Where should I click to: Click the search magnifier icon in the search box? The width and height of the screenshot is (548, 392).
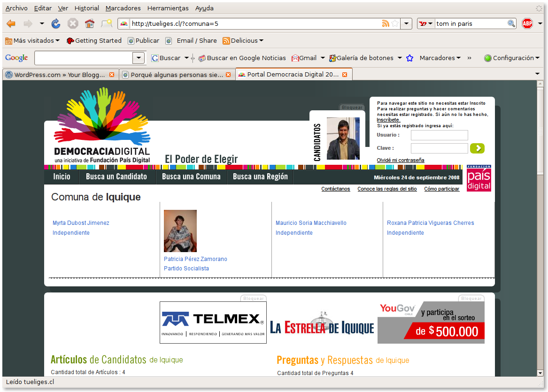coord(511,23)
